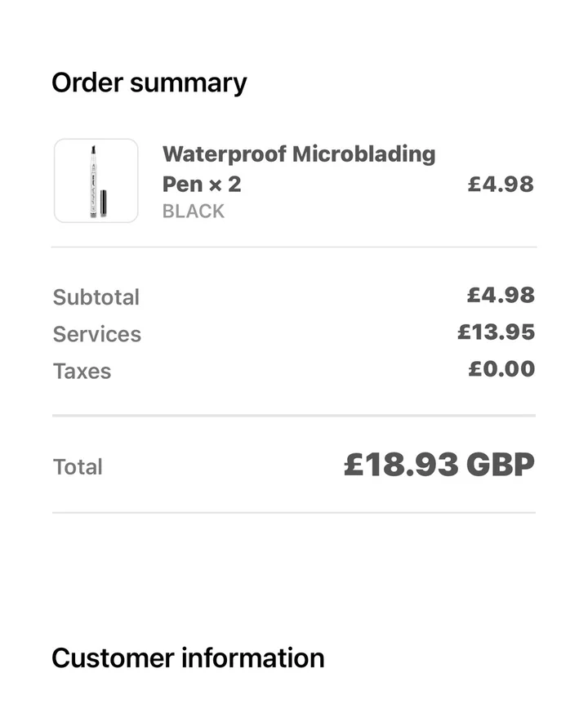Select the Subtotal label
Image resolution: width=588 pixels, height=713 pixels.
96,297
